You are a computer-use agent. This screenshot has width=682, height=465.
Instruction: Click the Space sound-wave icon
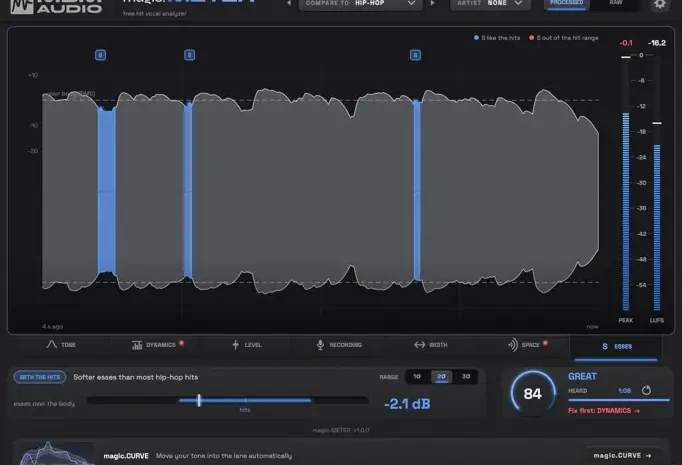(513, 345)
